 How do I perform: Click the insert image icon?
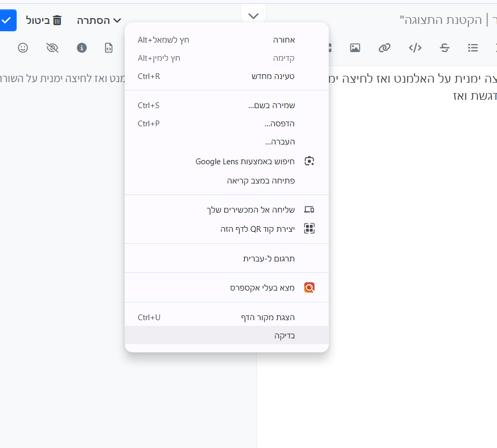pos(355,48)
